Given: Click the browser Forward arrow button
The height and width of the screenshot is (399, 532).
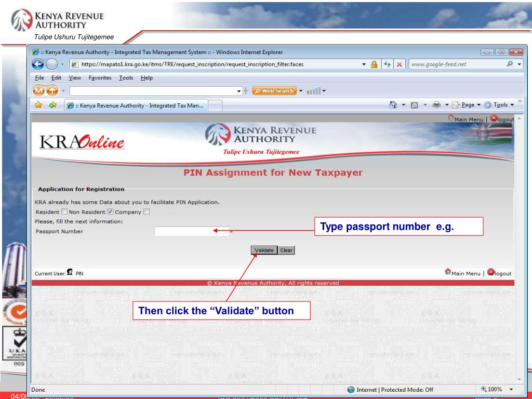Looking at the screenshot, I should [51, 64].
